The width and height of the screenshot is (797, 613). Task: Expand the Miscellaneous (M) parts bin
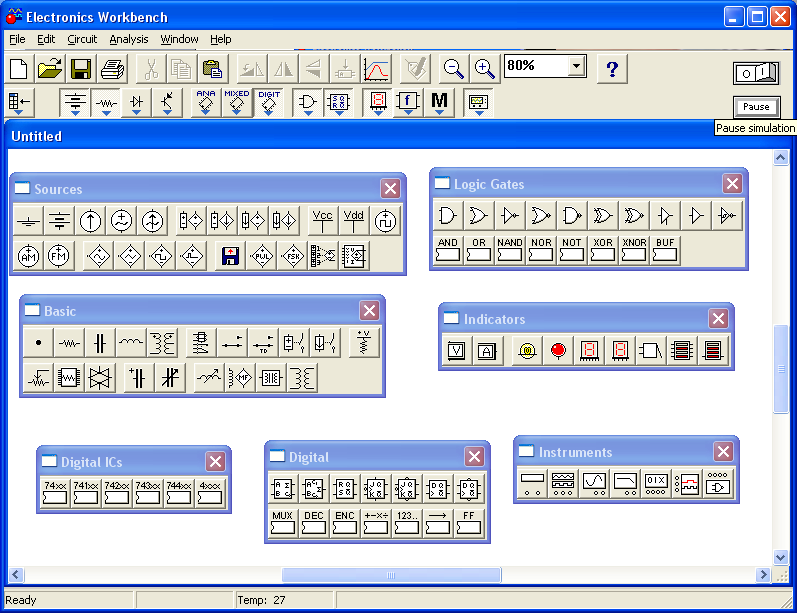[x=439, y=103]
